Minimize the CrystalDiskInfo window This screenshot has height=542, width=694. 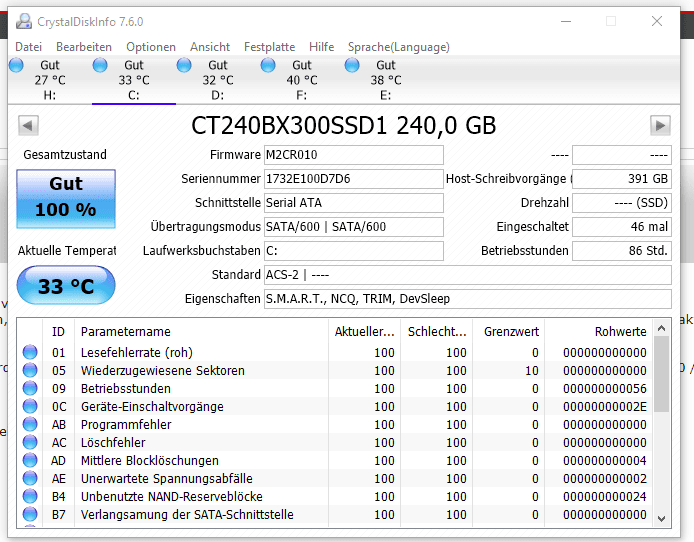[566, 21]
